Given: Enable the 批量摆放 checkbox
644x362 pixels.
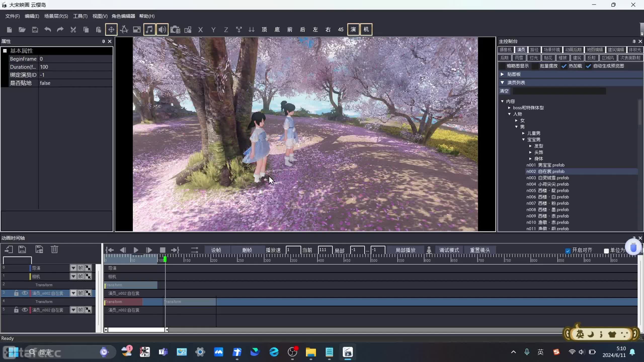Looking at the screenshot, I should [536, 66].
